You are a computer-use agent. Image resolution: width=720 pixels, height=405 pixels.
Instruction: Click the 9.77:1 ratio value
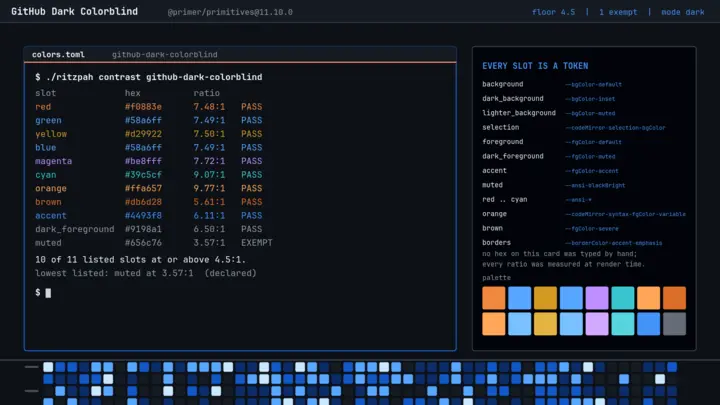(209, 189)
